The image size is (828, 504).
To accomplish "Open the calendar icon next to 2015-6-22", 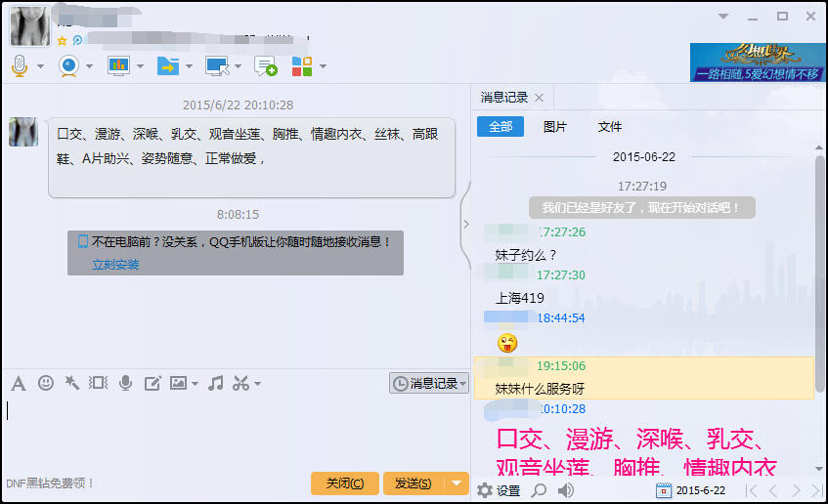I will pyautogui.click(x=663, y=490).
